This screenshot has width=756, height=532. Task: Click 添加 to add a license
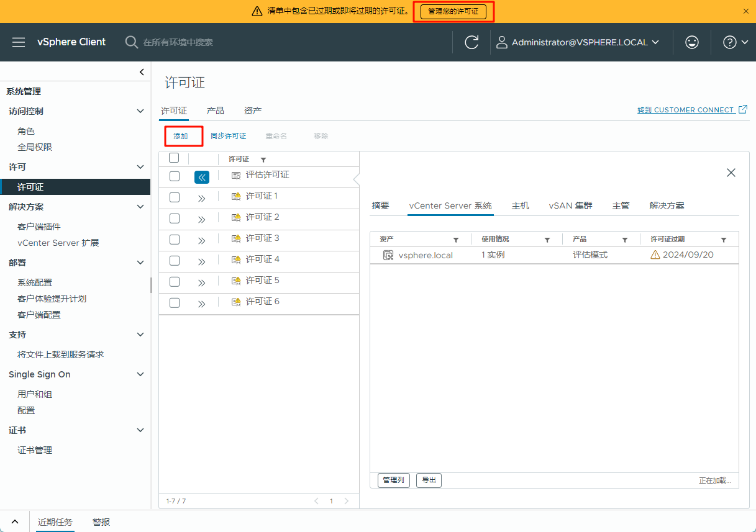click(181, 136)
